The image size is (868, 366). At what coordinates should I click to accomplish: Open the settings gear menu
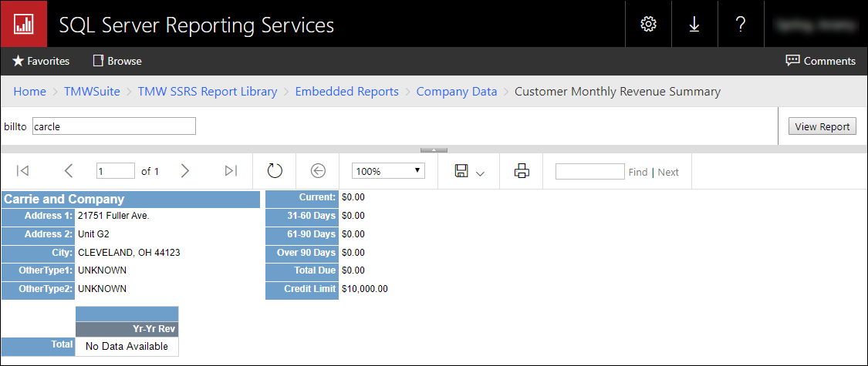click(x=648, y=24)
